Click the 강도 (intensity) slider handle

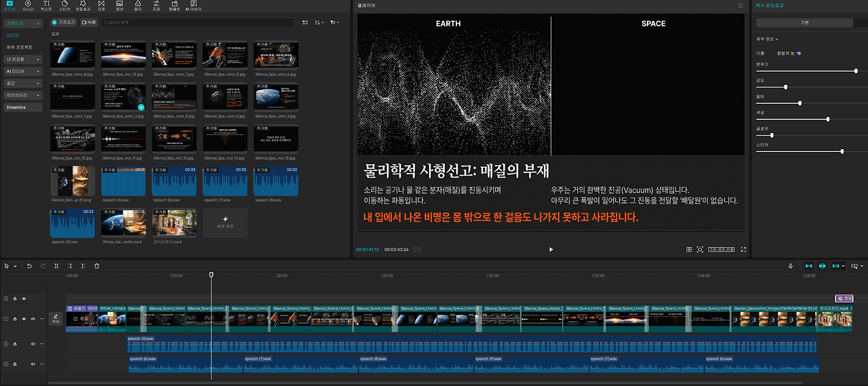(785, 87)
